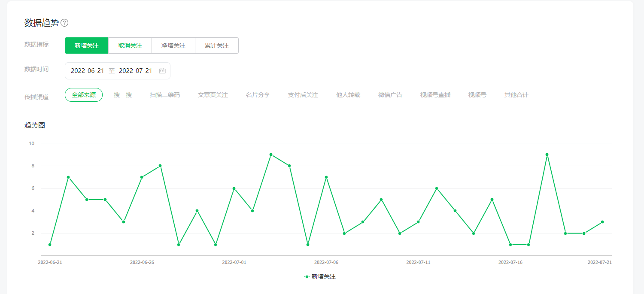Image resolution: width=644 pixels, height=294 pixels.
Task: Click the 数据趋势 section title
Action: (x=42, y=23)
